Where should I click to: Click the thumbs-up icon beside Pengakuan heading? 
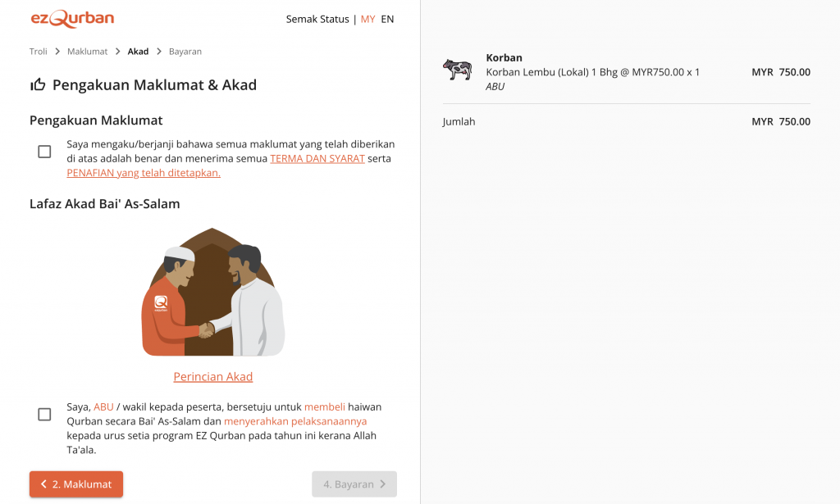pyautogui.click(x=38, y=84)
